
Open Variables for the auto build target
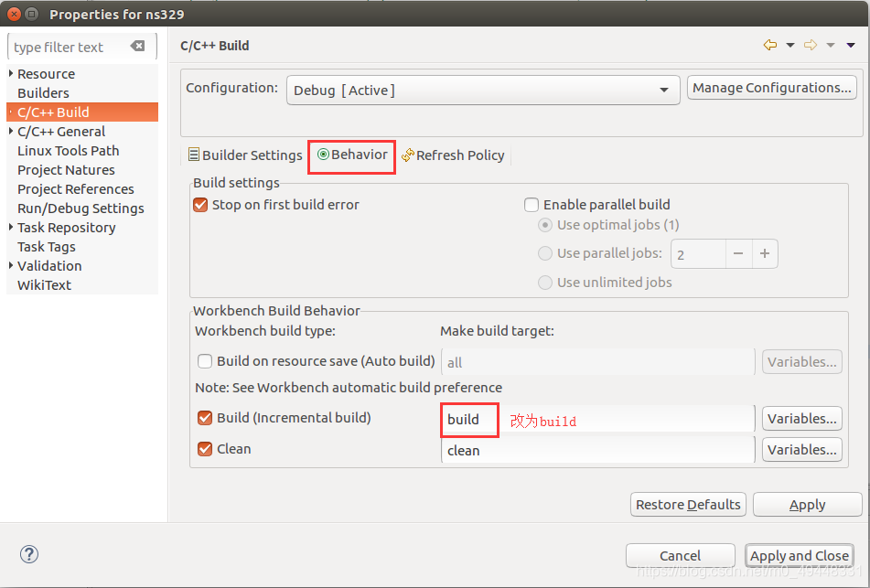[x=801, y=362]
